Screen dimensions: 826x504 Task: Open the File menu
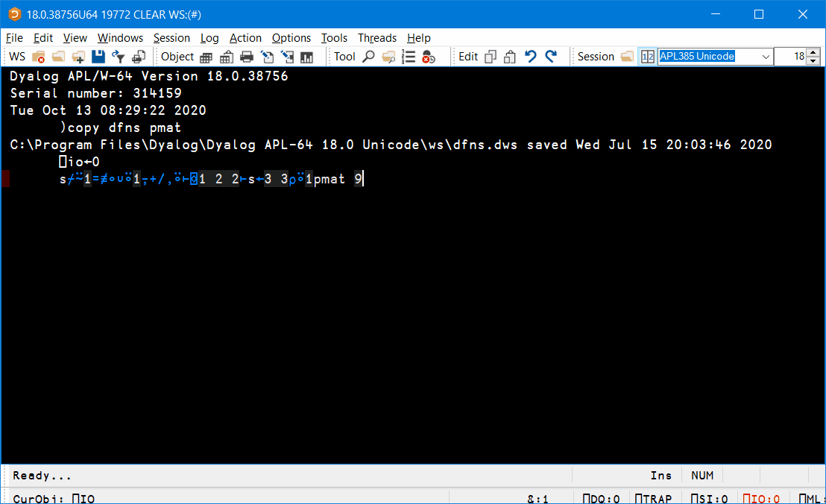click(14, 38)
